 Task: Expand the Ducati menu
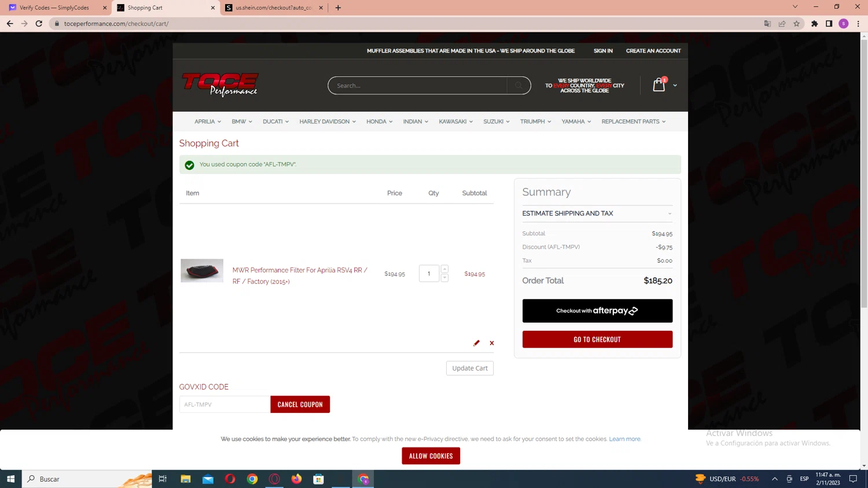275,121
